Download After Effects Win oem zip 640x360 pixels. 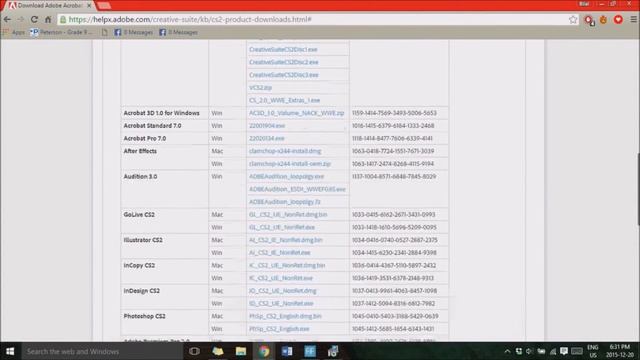click(x=290, y=164)
